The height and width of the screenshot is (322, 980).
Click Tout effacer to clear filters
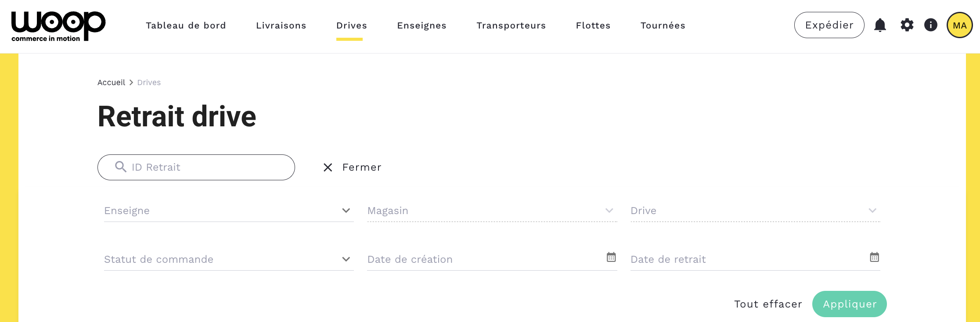pos(768,304)
